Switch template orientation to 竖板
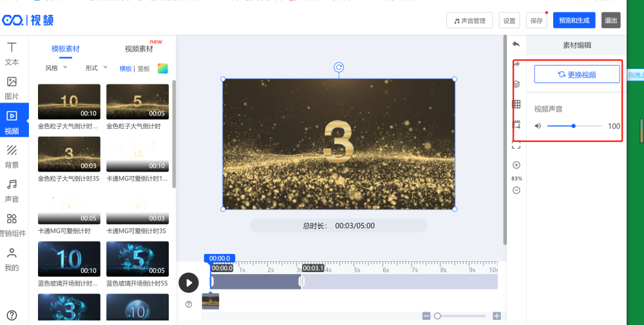 143,68
